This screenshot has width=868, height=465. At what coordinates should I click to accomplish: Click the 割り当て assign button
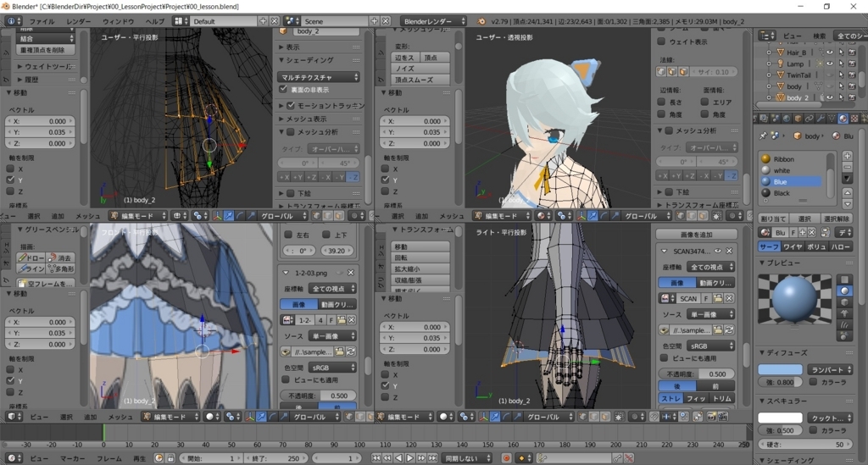coord(773,219)
